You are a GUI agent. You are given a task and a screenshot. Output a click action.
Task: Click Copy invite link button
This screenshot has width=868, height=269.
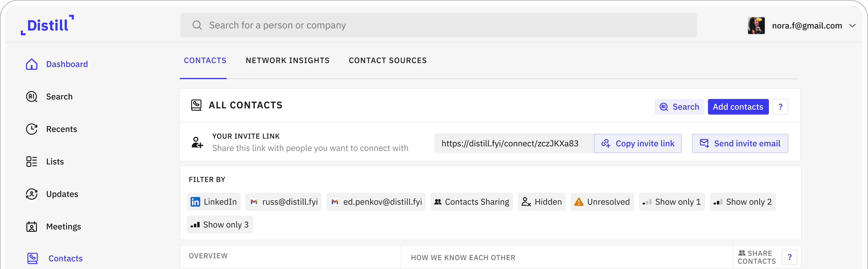[637, 144]
